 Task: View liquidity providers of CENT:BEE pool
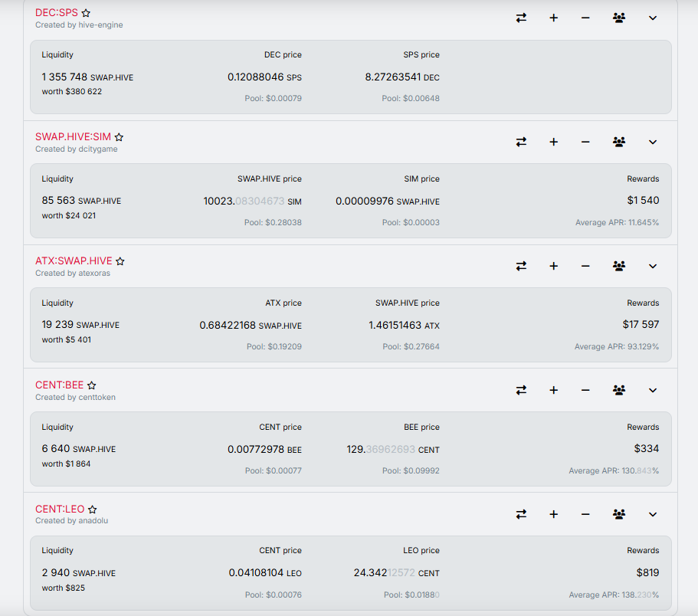[x=619, y=390]
